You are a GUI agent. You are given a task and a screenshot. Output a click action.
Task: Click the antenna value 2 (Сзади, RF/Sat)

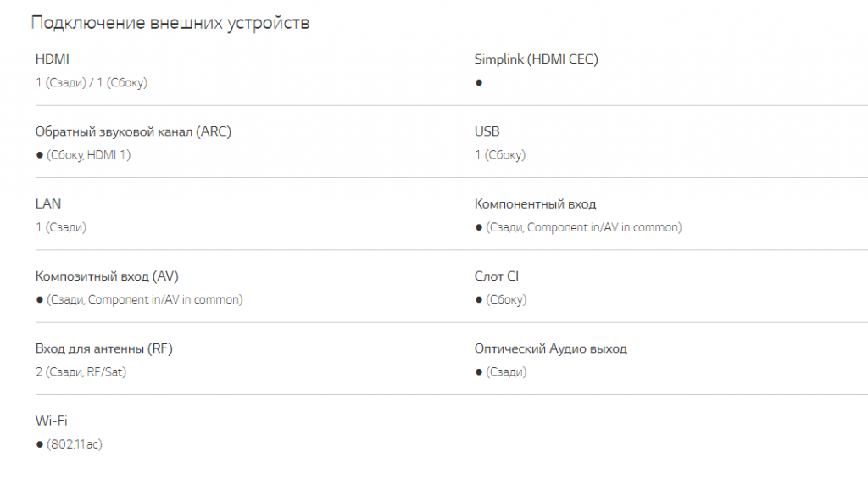click(x=81, y=372)
